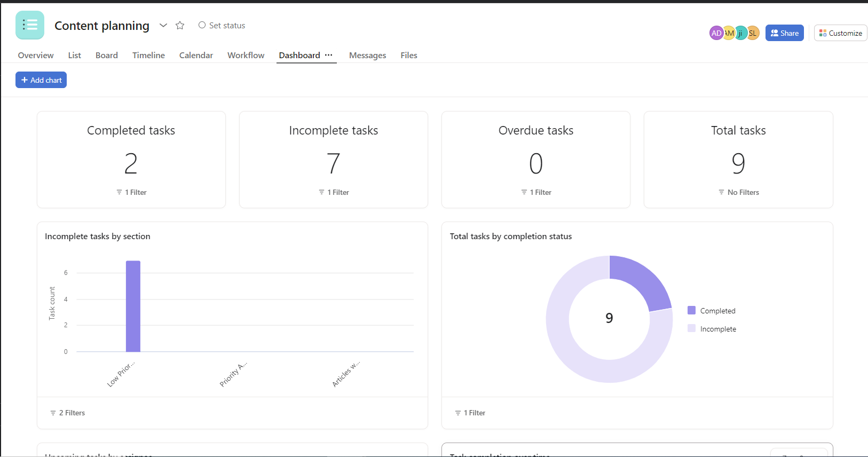Open the Customize panel
The image size is (868, 457).
840,33
